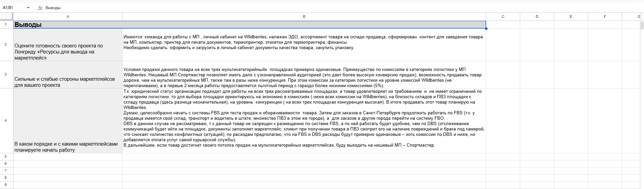Click the blue selection fill handle
The height and width of the screenshot is (189, 644).
point(486,29)
